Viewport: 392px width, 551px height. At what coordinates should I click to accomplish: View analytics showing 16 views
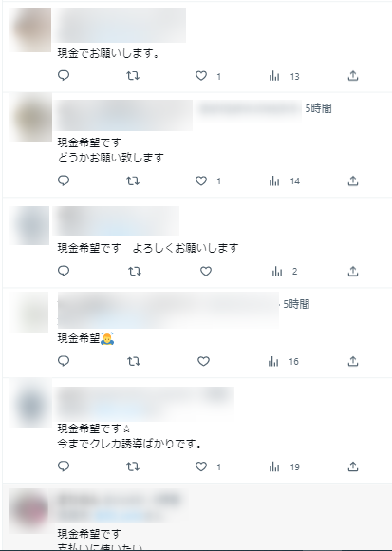click(x=283, y=361)
